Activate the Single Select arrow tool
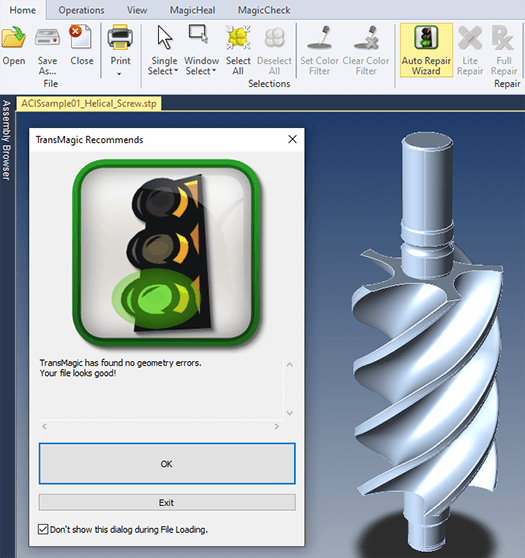Screen dimensions: 525x558 click(164, 37)
